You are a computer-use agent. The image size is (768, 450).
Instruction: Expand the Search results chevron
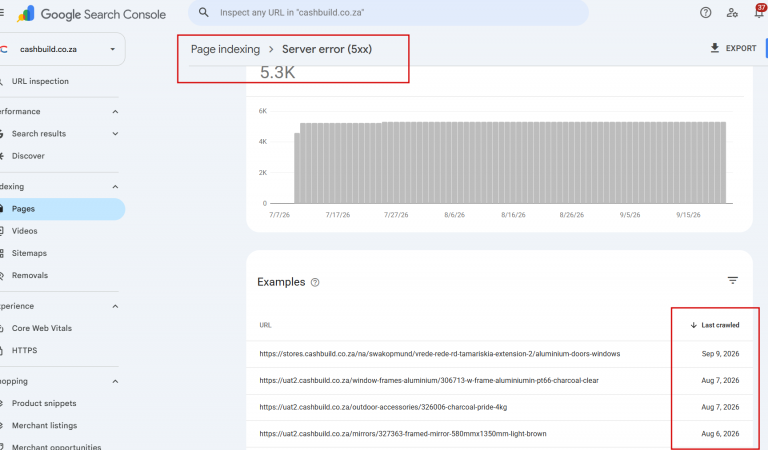pos(115,134)
